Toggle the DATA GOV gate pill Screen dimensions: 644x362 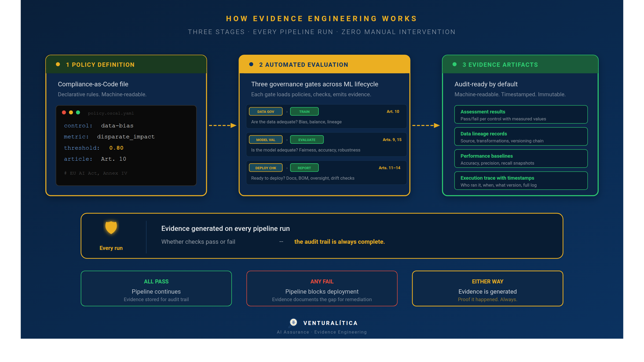point(265,111)
